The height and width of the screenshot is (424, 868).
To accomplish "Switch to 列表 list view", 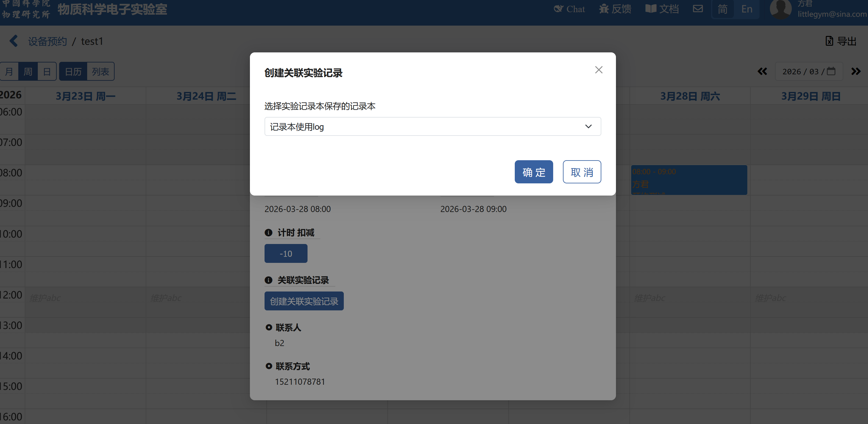I will pos(100,71).
